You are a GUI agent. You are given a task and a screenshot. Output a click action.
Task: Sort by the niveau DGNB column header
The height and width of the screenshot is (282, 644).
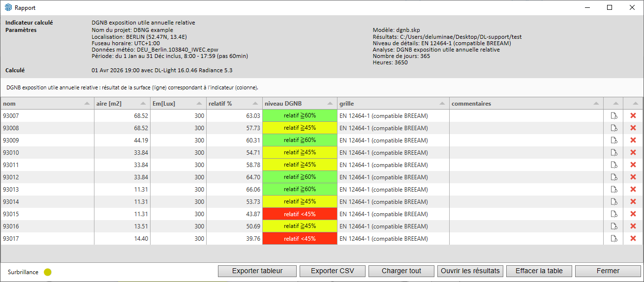point(300,104)
